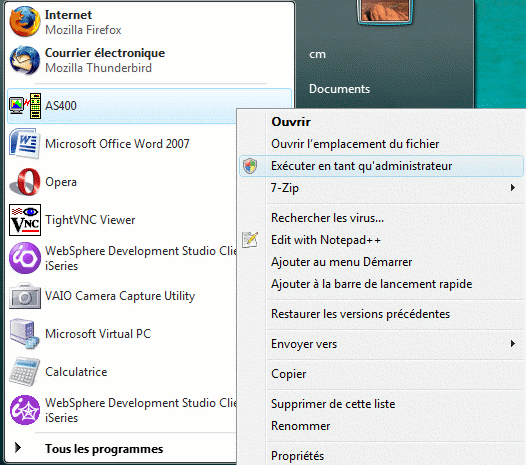Click the AS400 program icon
The width and height of the screenshot is (526, 465).
pos(25,106)
